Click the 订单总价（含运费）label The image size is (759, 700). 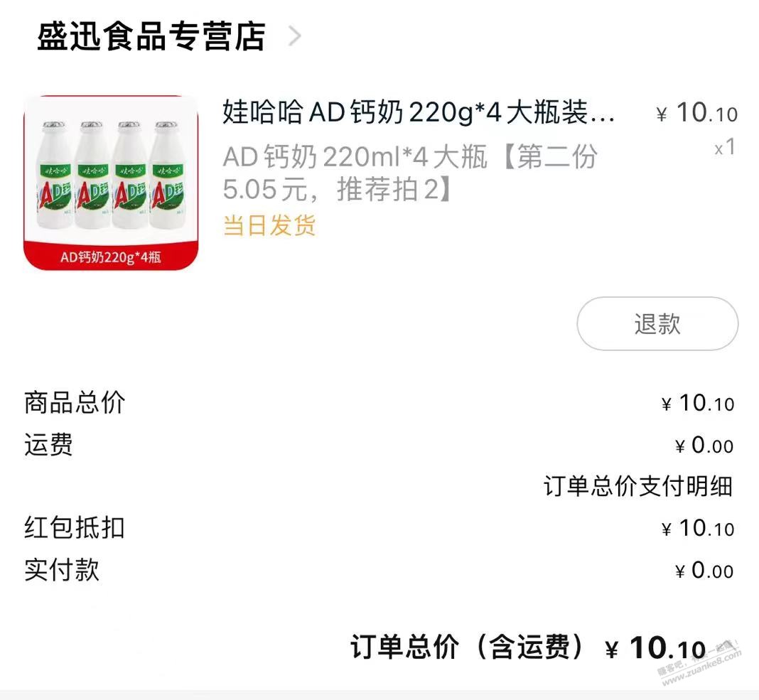coord(470,647)
